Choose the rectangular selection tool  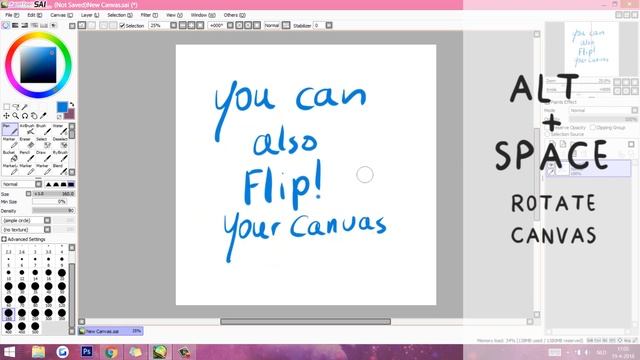tap(7, 107)
